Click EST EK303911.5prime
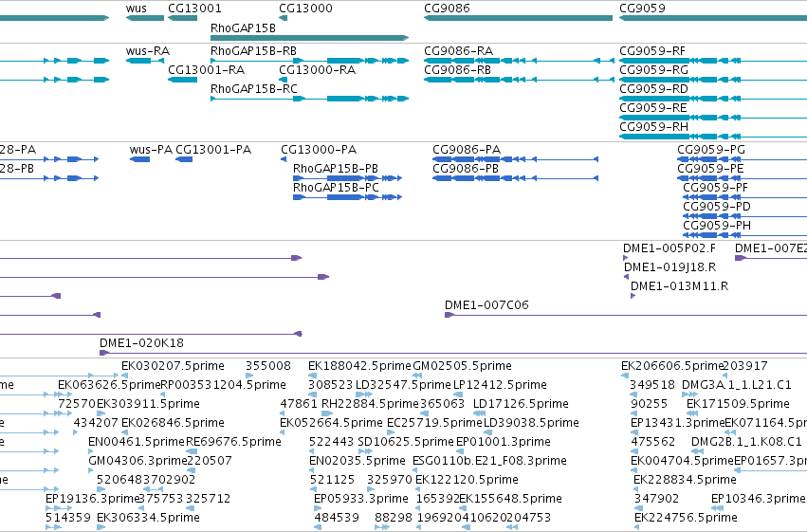Image resolution: width=807 pixels, height=532 pixels. pyautogui.click(x=148, y=404)
